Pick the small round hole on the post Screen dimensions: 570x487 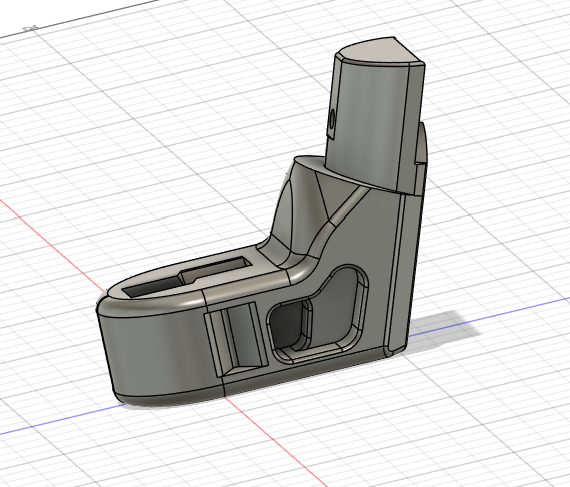pyautogui.click(x=332, y=119)
